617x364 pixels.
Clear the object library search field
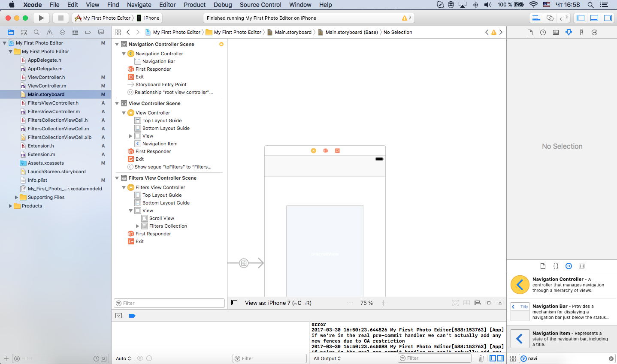click(611, 358)
